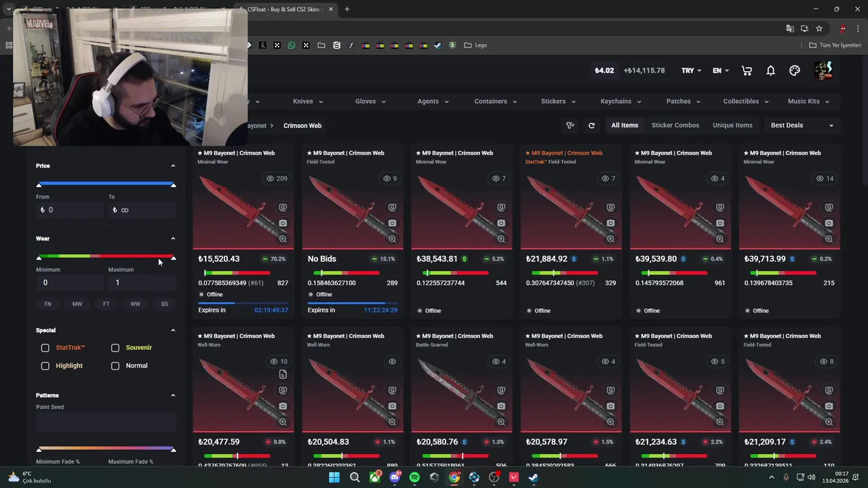The height and width of the screenshot is (488, 868).
Task: Open the Best Deals sort dropdown
Action: (x=802, y=125)
